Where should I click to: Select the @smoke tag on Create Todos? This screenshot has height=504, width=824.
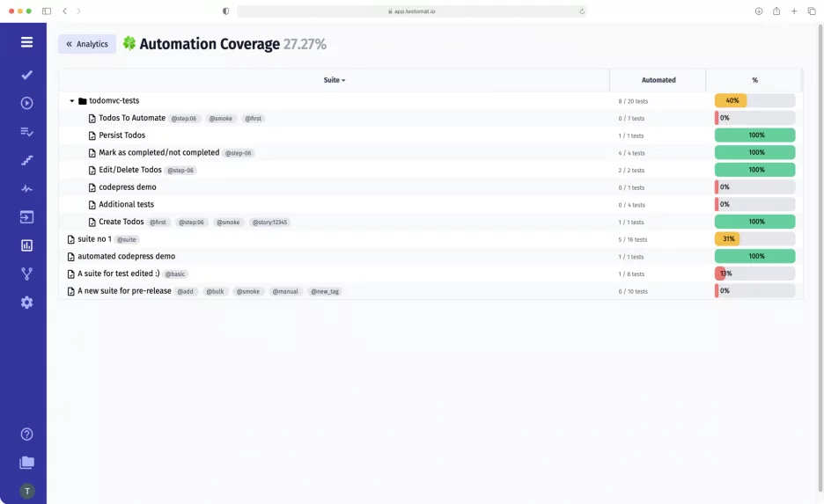point(229,223)
